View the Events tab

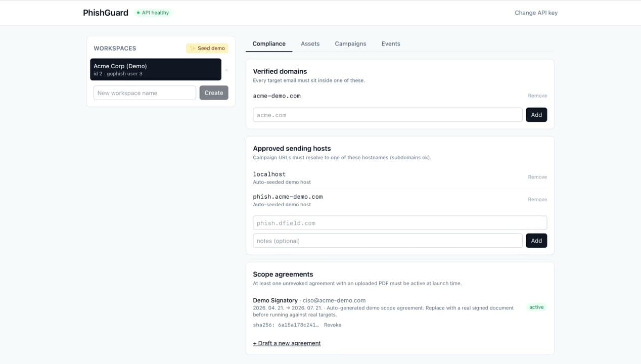tap(390, 43)
